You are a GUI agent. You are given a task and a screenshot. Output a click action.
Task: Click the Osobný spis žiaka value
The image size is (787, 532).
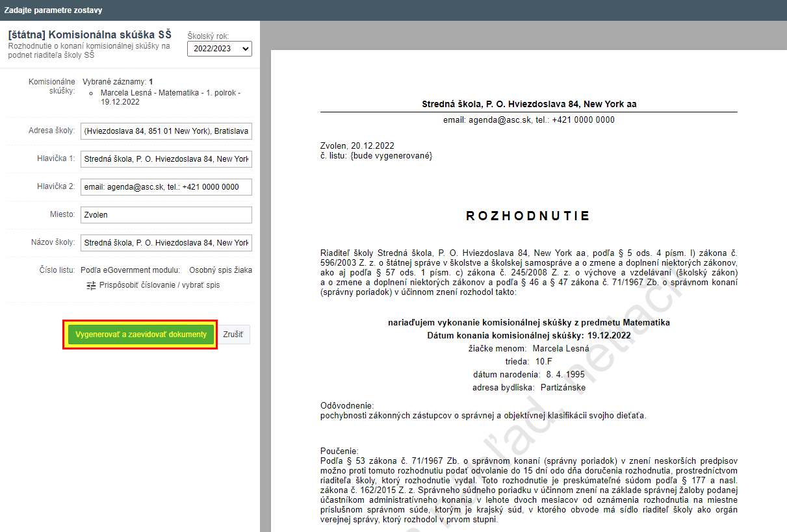[220, 270]
